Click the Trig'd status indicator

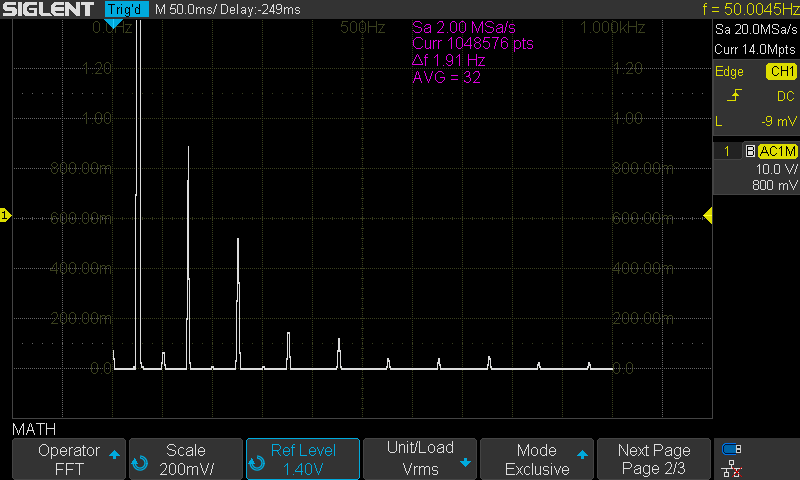tap(127, 9)
